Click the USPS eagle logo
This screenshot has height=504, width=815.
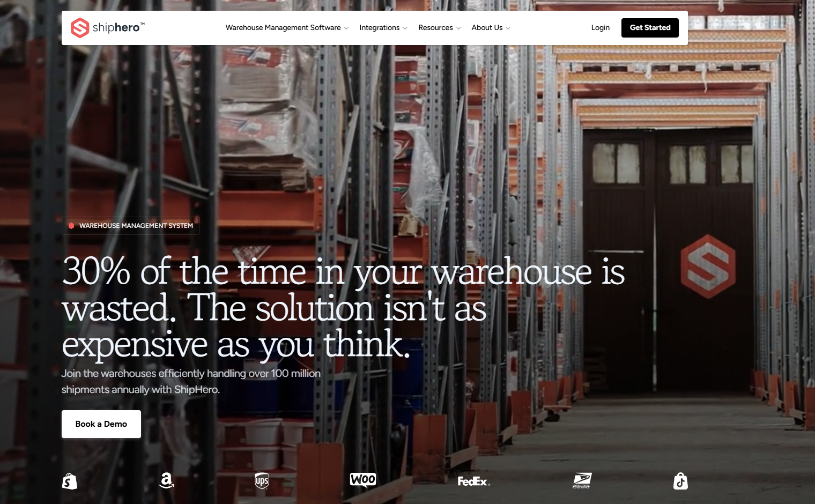tap(582, 480)
